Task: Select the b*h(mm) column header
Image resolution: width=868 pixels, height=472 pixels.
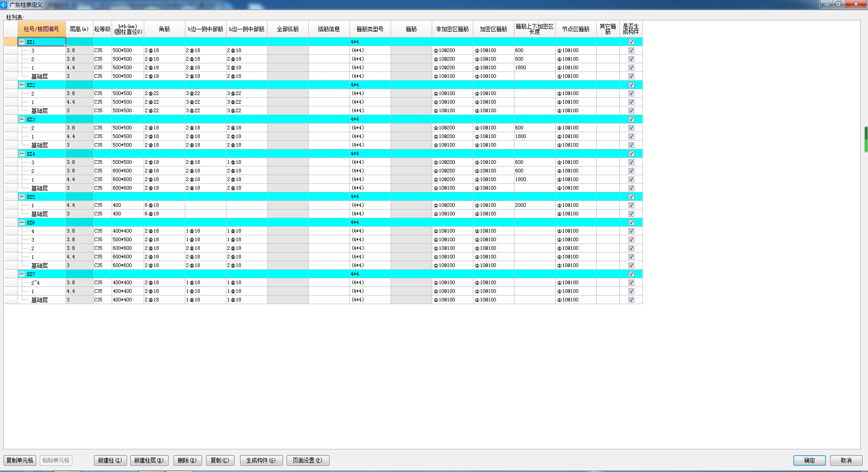Action: click(128, 29)
